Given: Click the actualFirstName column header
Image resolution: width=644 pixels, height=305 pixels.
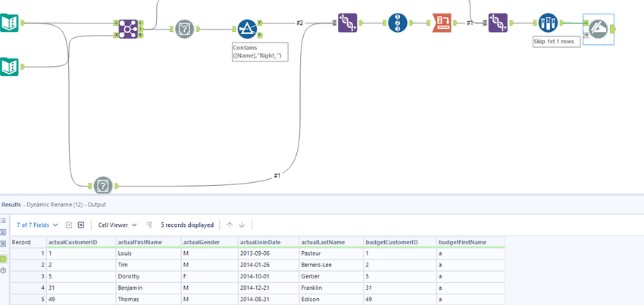Looking at the screenshot, I should [x=148, y=242].
